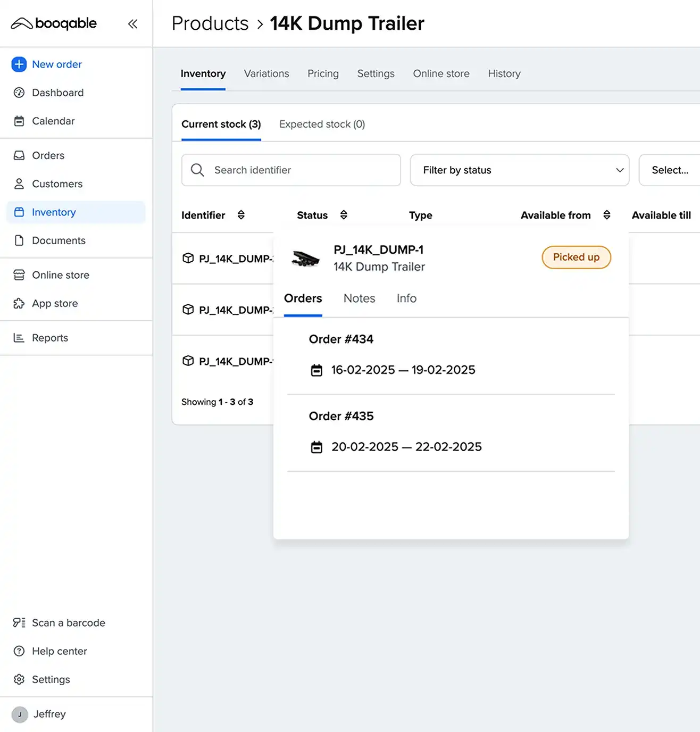Click the 14K Dump Trailer thumbnail image

click(x=306, y=259)
